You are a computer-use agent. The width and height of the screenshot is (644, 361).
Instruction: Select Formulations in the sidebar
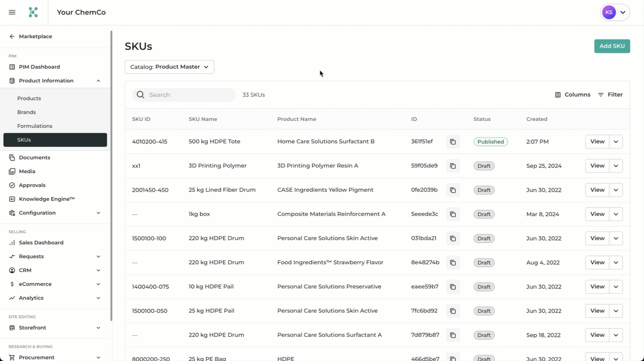[x=35, y=126]
